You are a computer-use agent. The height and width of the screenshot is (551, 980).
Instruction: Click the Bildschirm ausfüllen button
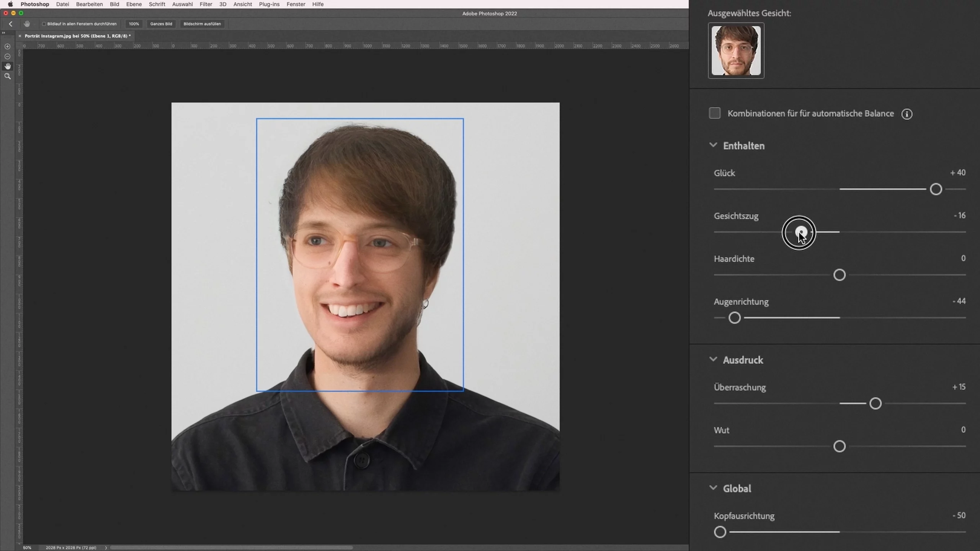click(202, 24)
